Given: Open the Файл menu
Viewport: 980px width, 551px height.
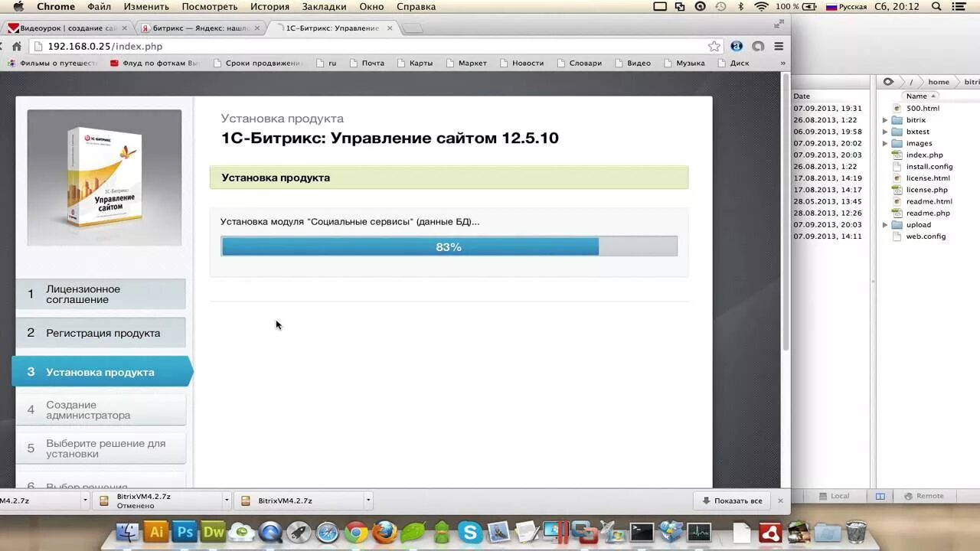Looking at the screenshot, I should point(99,6).
